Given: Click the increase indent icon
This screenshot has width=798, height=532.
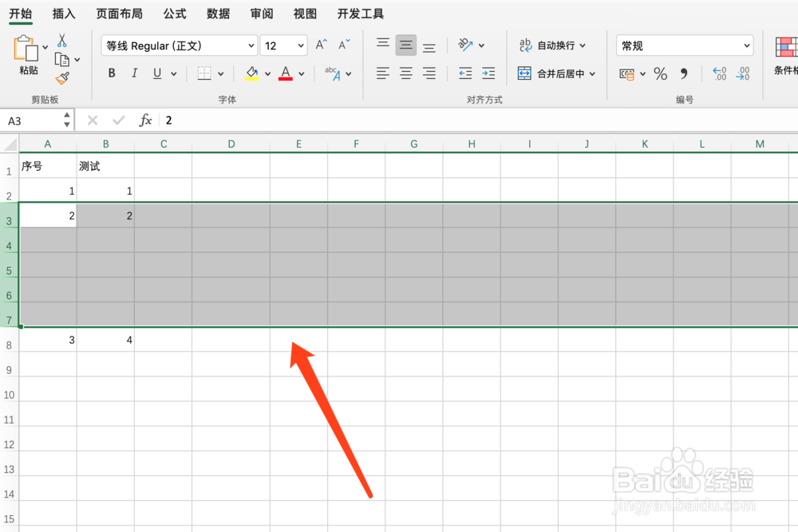Looking at the screenshot, I should 488,73.
